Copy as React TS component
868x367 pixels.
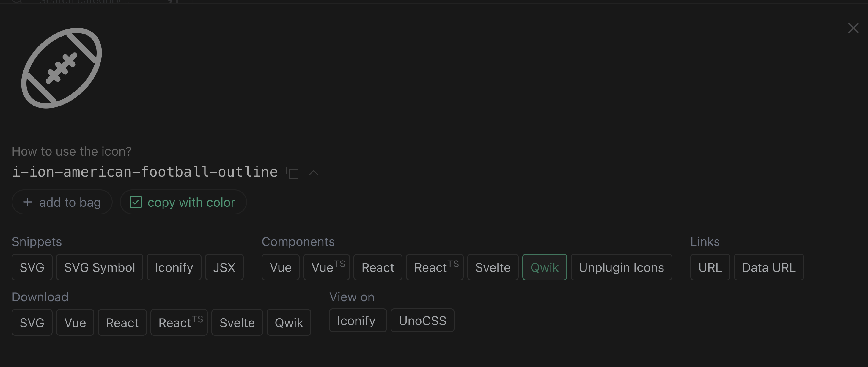pyautogui.click(x=435, y=267)
